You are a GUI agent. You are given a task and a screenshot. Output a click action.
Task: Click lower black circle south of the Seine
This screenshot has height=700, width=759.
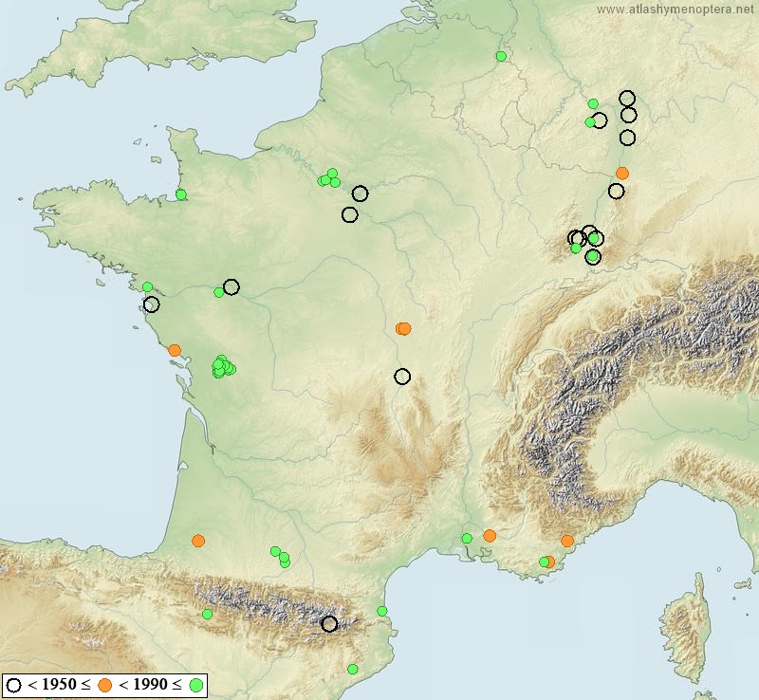[x=349, y=214]
